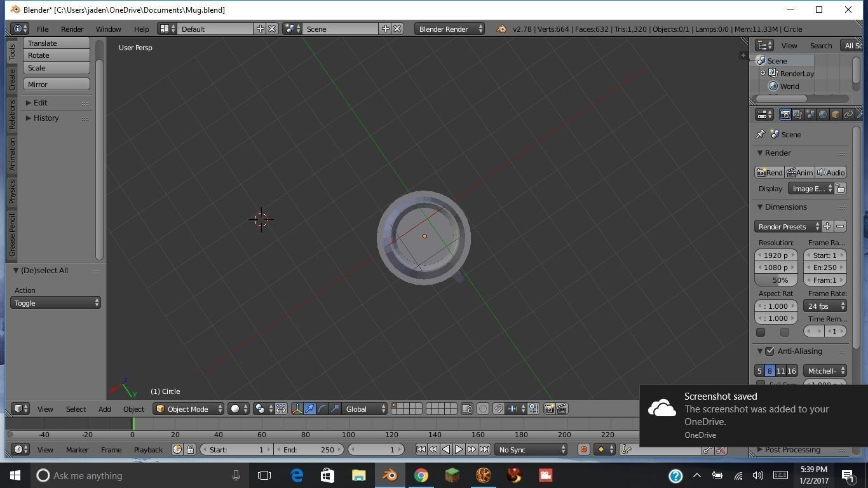Play animation in reverse
Screen dimensions: 868x488
coord(446,449)
